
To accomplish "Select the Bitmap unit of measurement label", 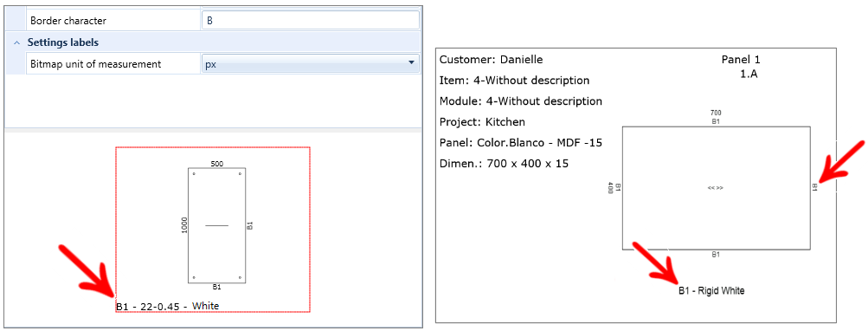I will point(96,64).
